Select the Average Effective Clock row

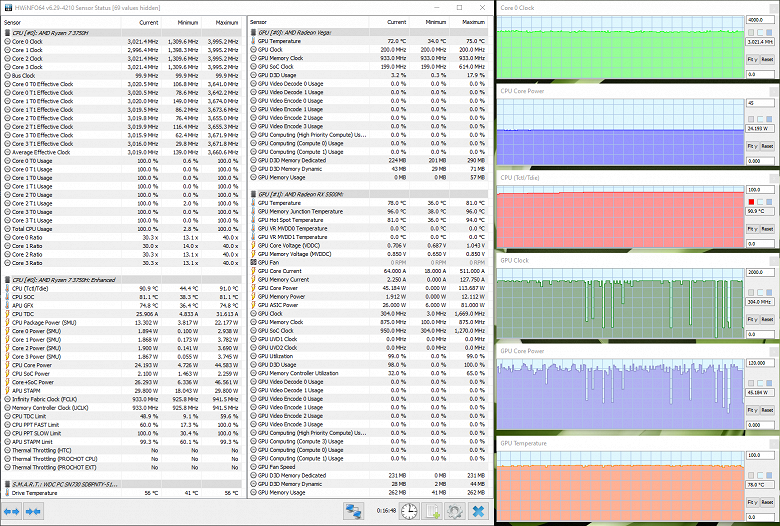tap(123, 152)
